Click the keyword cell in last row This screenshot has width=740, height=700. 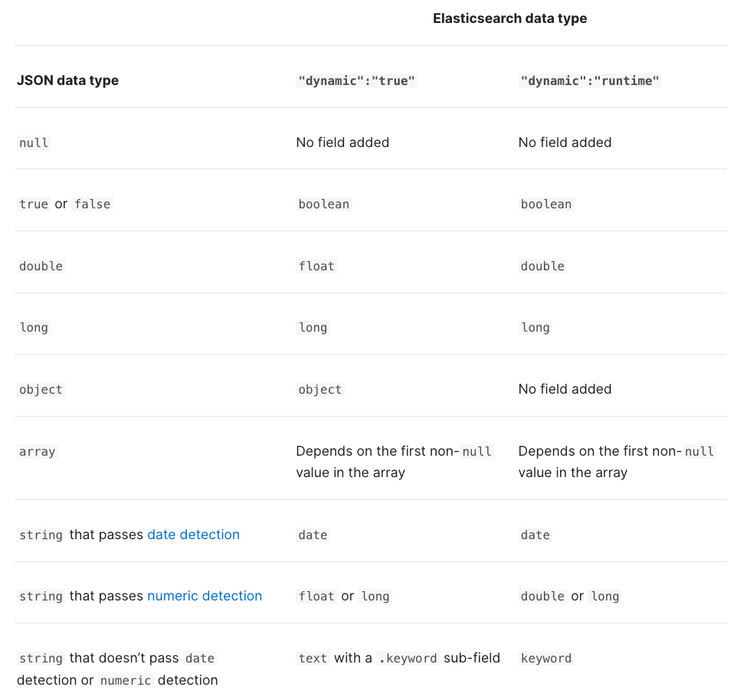[x=546, y=658]
